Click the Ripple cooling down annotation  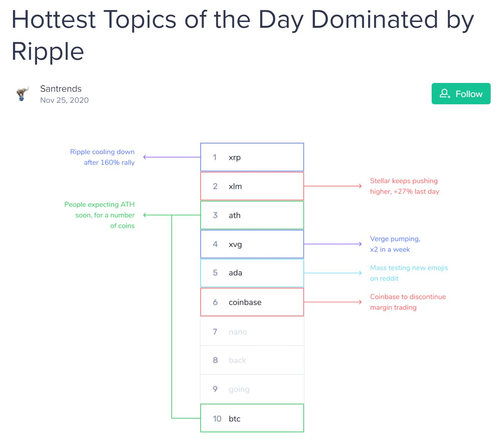102,157
